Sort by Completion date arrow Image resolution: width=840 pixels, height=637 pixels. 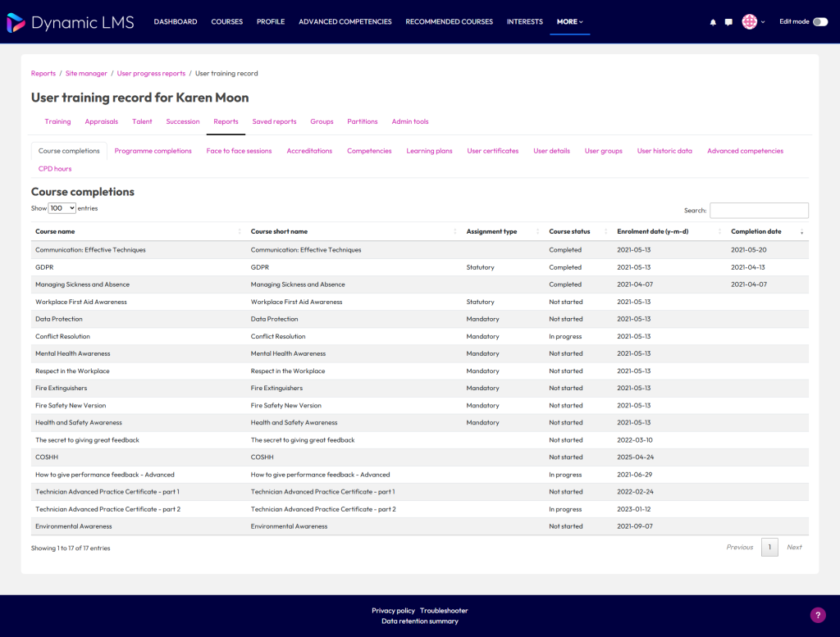(802, 231)
